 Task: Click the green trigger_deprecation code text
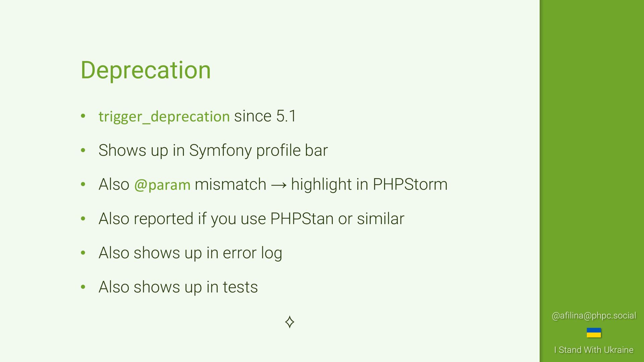coord(164,116)
